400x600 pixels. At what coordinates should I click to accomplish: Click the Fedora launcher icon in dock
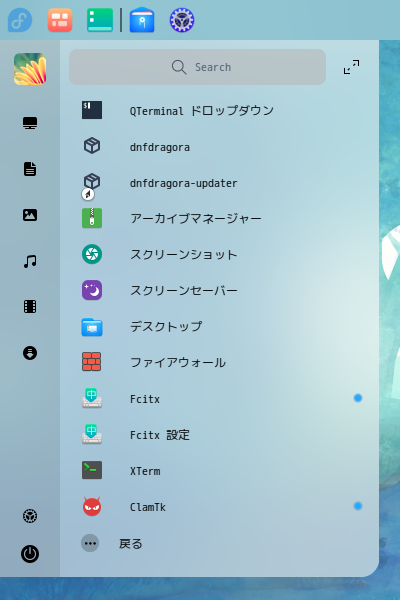coord(20,20)
